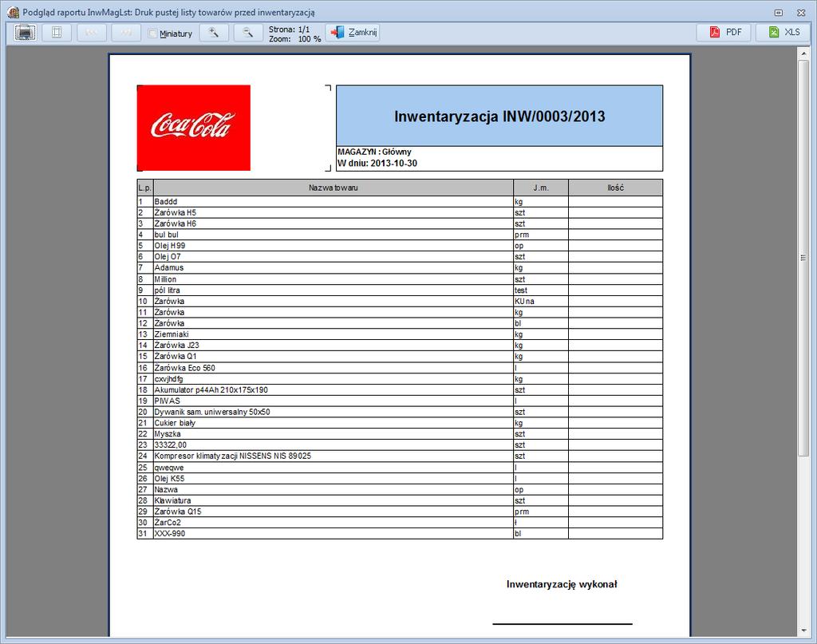This screenshot has height=644, width=817.
Task: Select the 'Klawiatura' item
Action: 172,500
